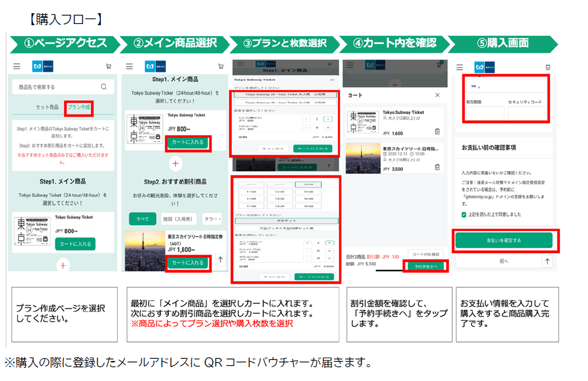Focus the 有効期限 expiry field
Screen dimensions: 588x381
tap(485, 113)
